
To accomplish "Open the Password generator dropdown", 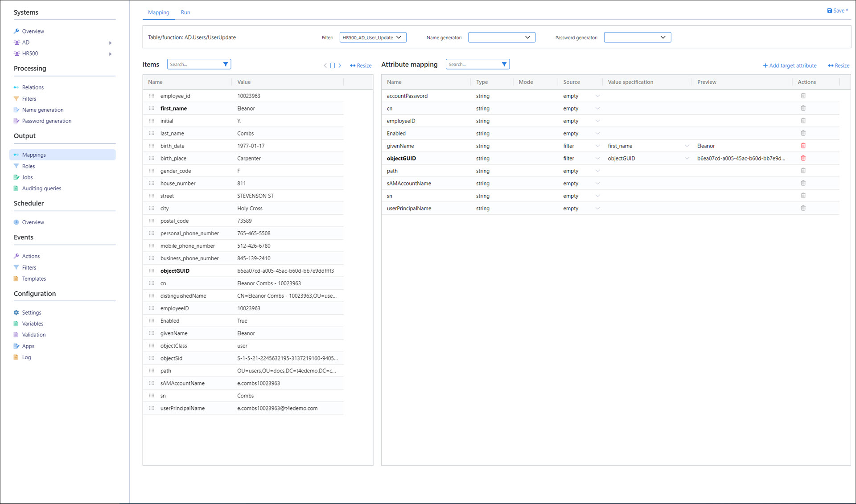I will (x=637, y=37).
